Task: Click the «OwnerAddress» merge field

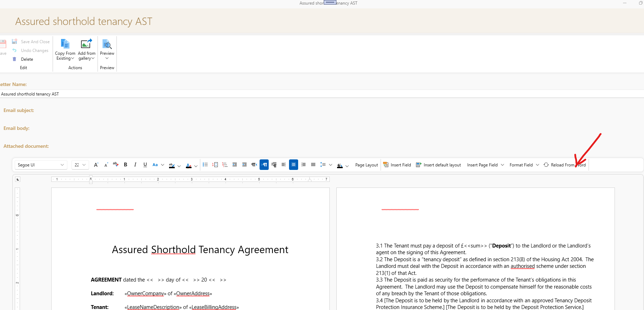Action: tap(193, 293)
